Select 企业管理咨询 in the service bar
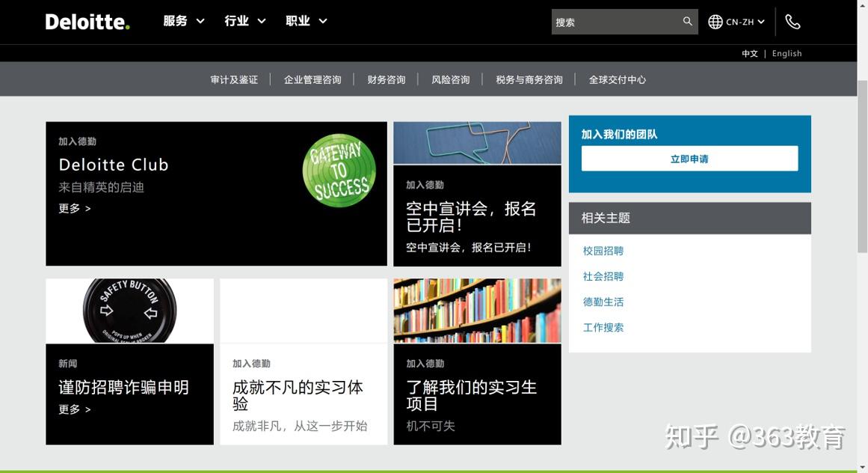Image resolution: width=868 pixels, height=473 pixels. [313, 80]
